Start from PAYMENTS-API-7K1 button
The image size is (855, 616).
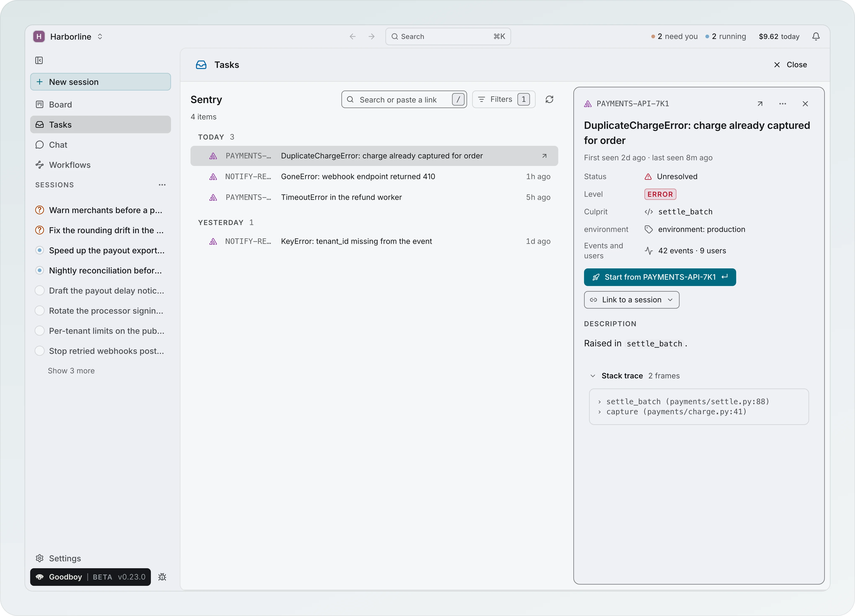pos(660,277)
